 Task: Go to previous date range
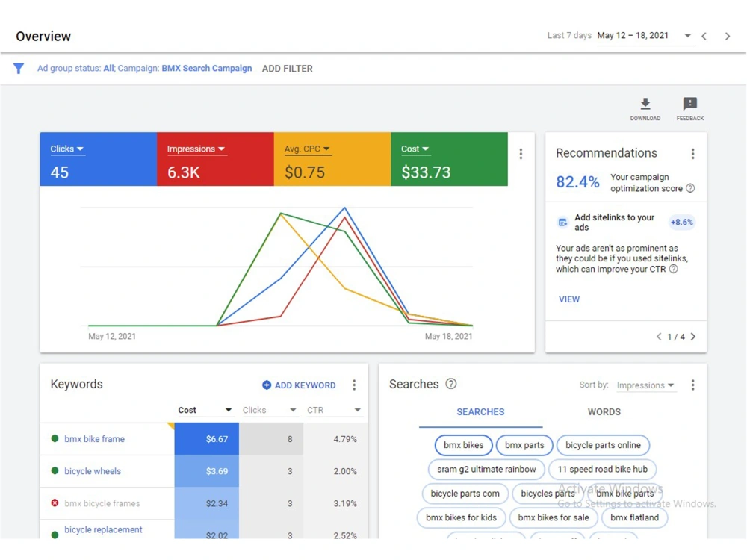[x=704, y=36]
